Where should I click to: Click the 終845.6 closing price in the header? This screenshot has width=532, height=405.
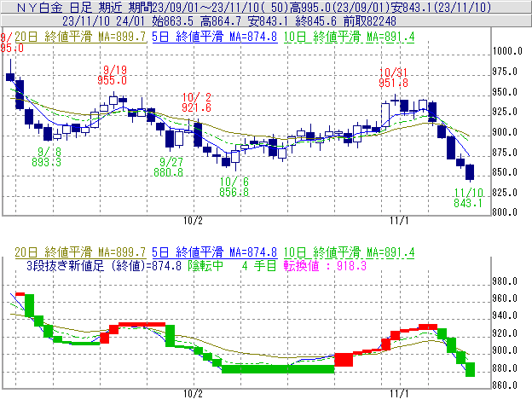[316, 21]
